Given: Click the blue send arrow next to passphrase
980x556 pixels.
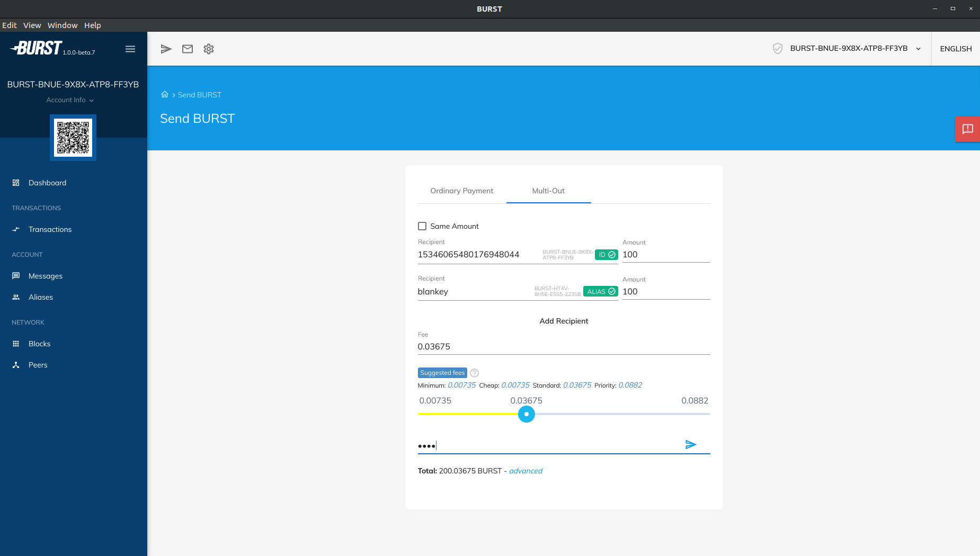Looking at the screenshot, I should pos(690,444).
